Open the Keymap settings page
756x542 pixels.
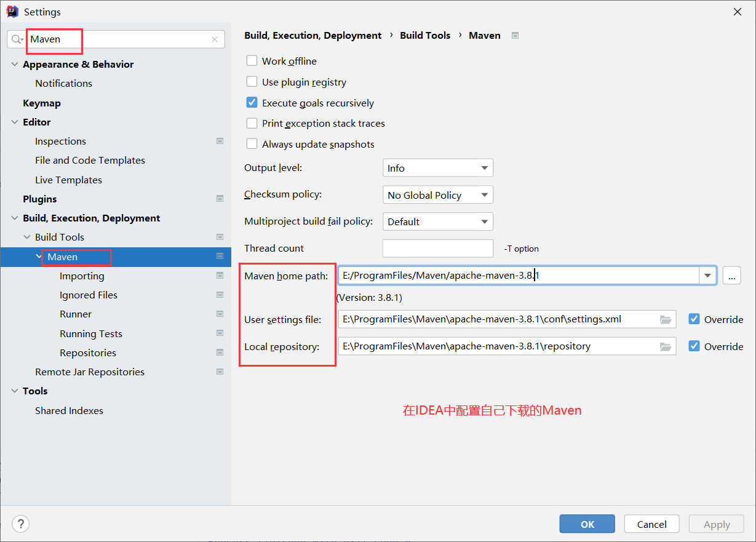[42, 103]
